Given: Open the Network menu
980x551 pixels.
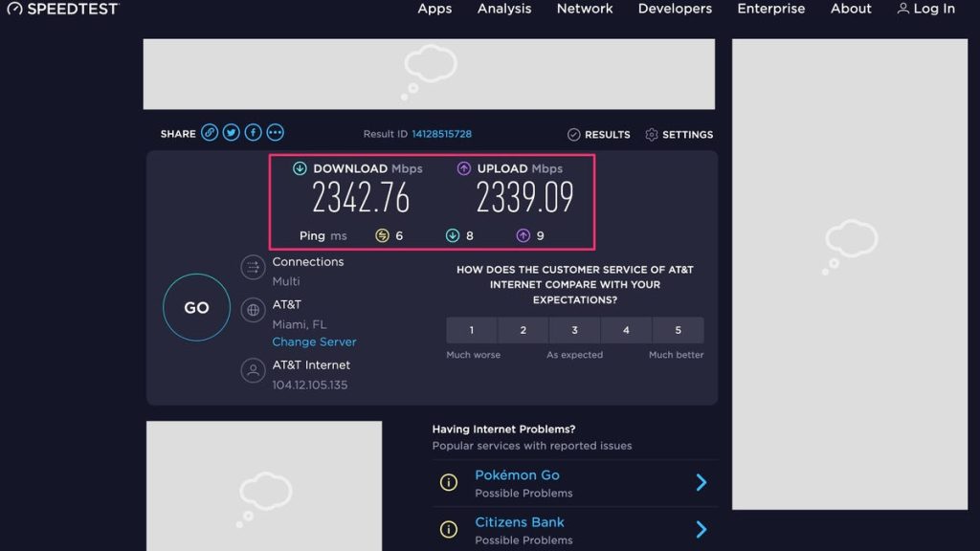Looking at the screenshot, I should point(585,9).
